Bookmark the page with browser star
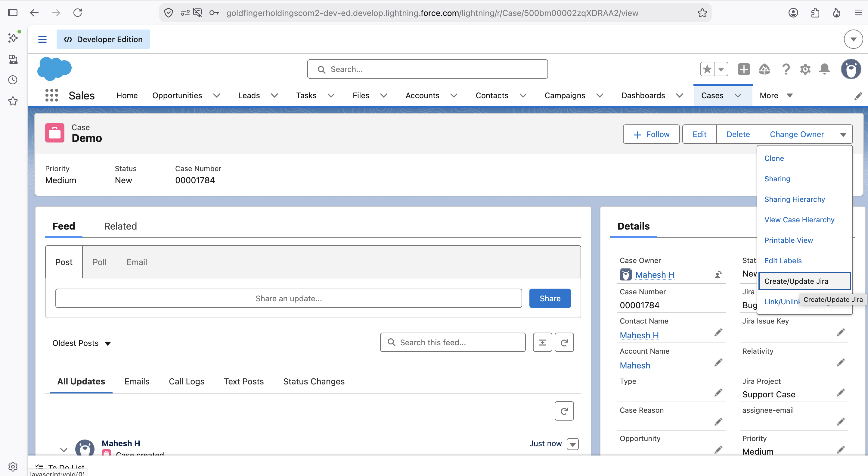The image size is (868, 476). [x=702, y=13]
